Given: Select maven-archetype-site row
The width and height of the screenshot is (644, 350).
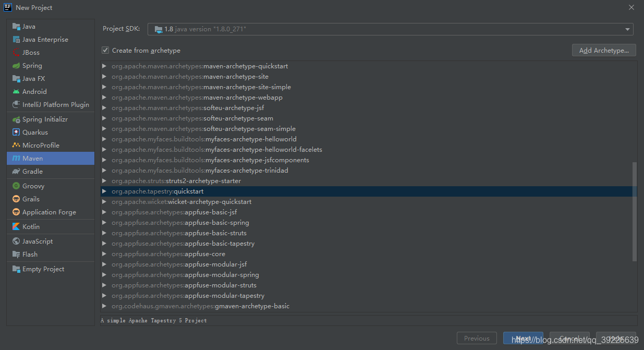Looking at the screenshot, I should [369, 77].
